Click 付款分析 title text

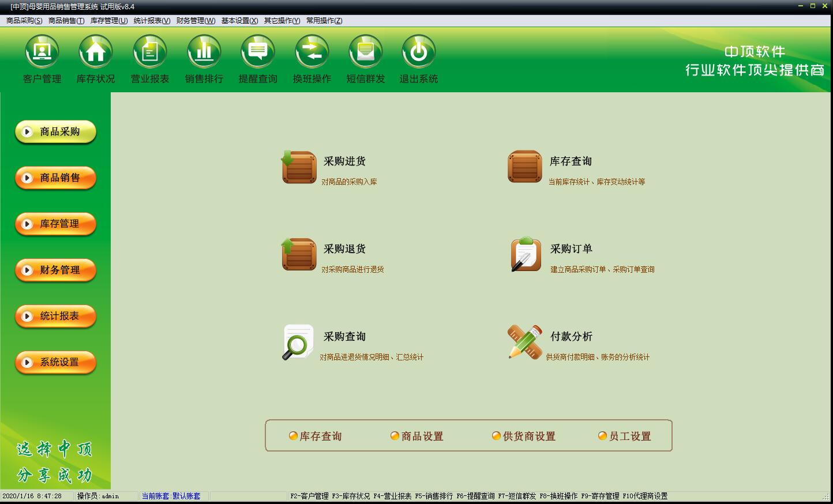coord(571,337)
